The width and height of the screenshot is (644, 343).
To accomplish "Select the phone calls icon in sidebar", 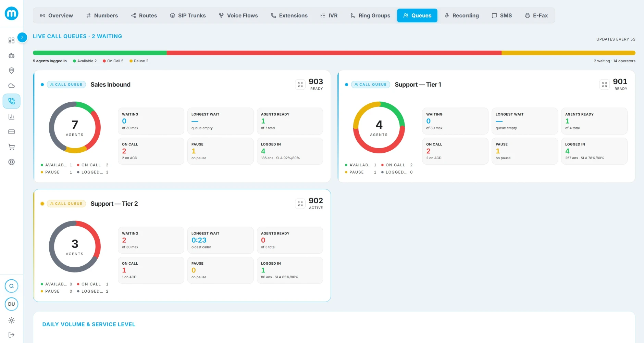I will [x=11, y=101].
